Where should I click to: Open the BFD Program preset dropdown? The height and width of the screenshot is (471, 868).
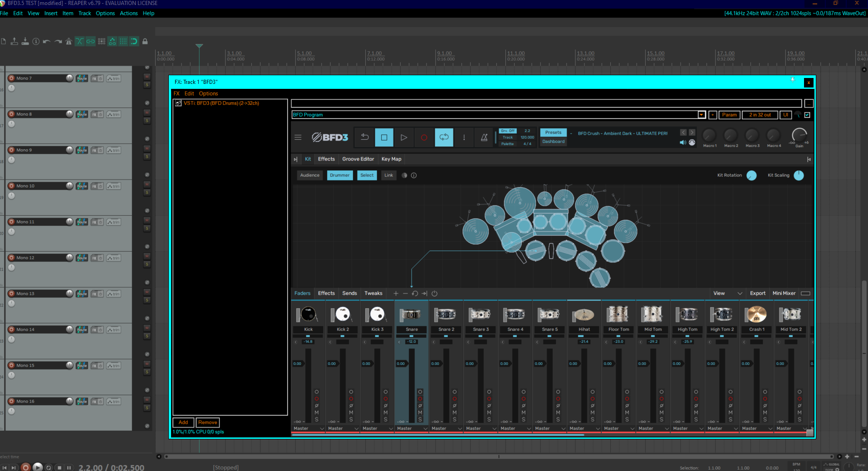tap(701, 115)
